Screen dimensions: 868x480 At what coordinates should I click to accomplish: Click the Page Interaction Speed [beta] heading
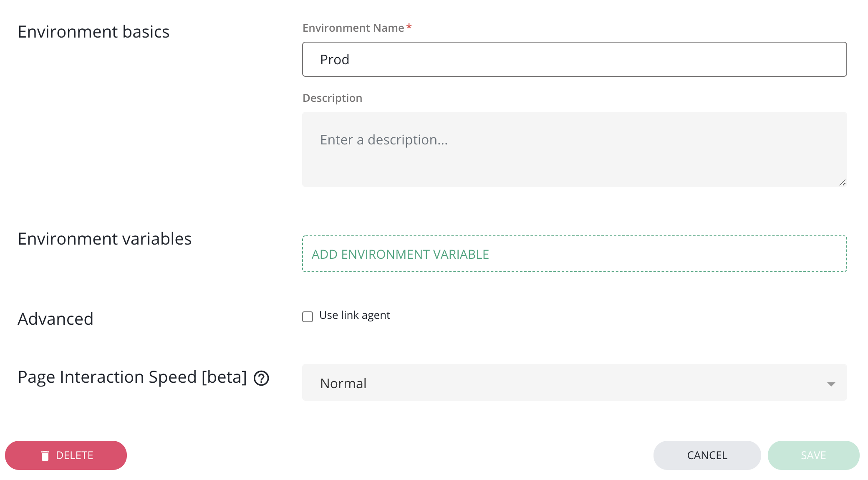click(x=132, y=377)
